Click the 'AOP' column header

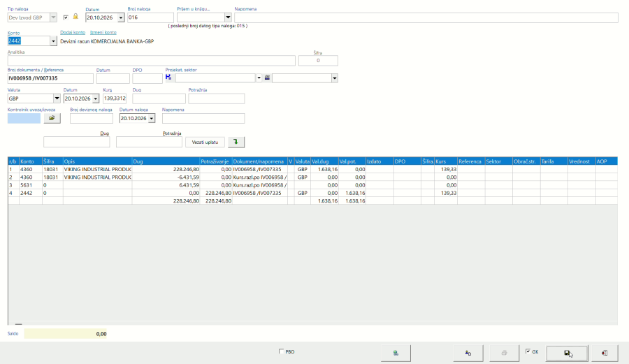606,161
